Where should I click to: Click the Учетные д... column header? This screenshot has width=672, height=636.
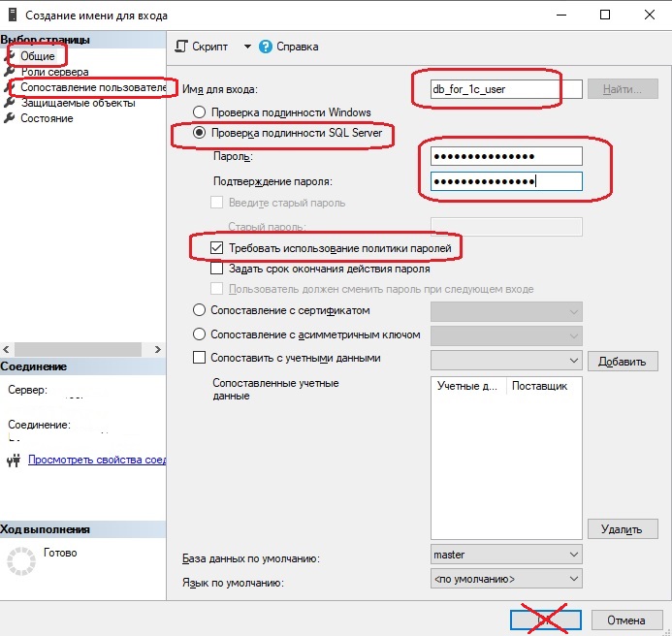pos(468,386)
